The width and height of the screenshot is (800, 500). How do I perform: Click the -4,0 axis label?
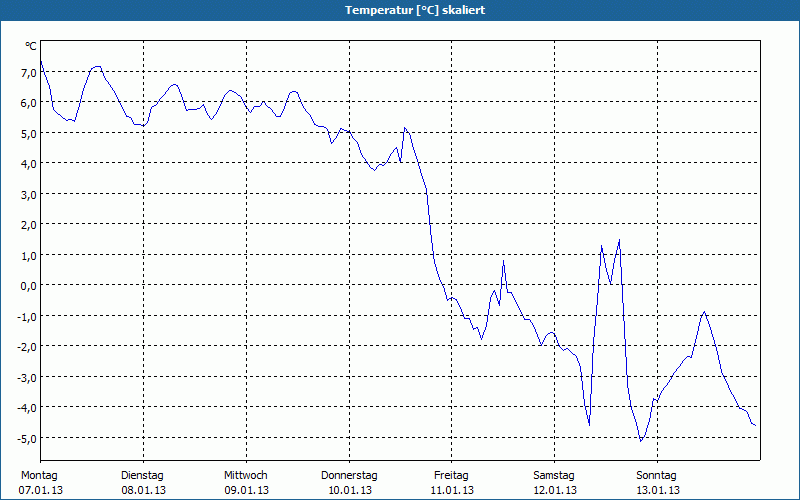point(27,408)
